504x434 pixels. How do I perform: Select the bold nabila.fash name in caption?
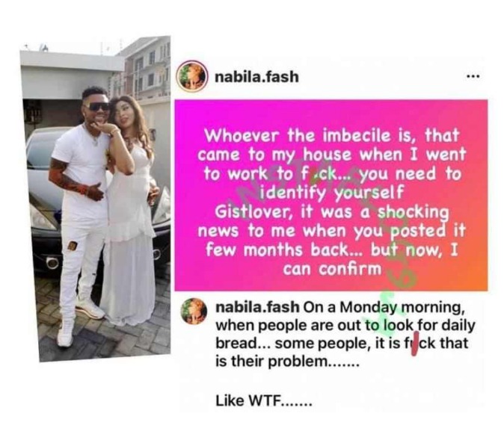[257, 307]
